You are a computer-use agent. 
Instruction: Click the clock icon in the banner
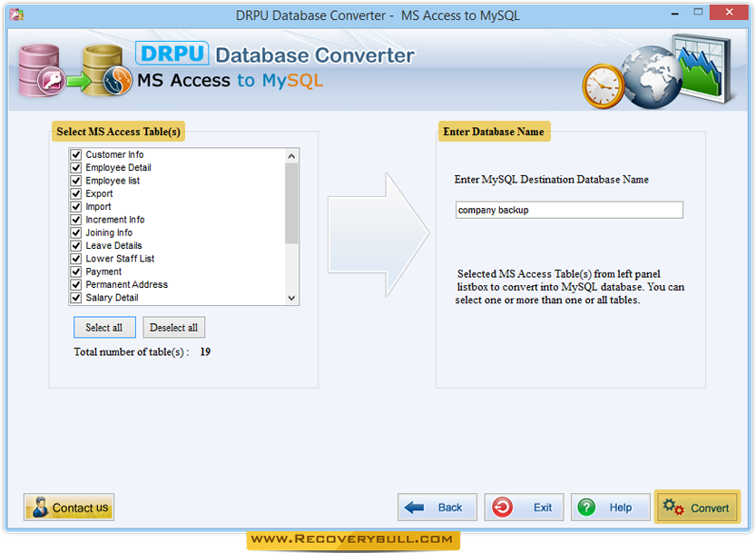(603, 86)
